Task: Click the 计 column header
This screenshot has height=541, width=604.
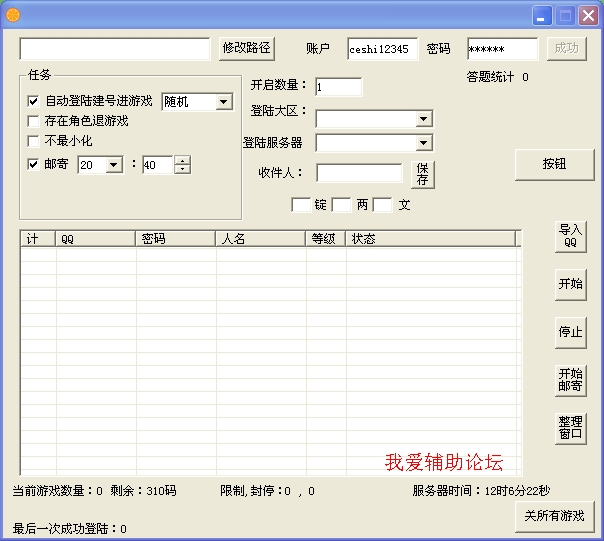Action: 38,239
